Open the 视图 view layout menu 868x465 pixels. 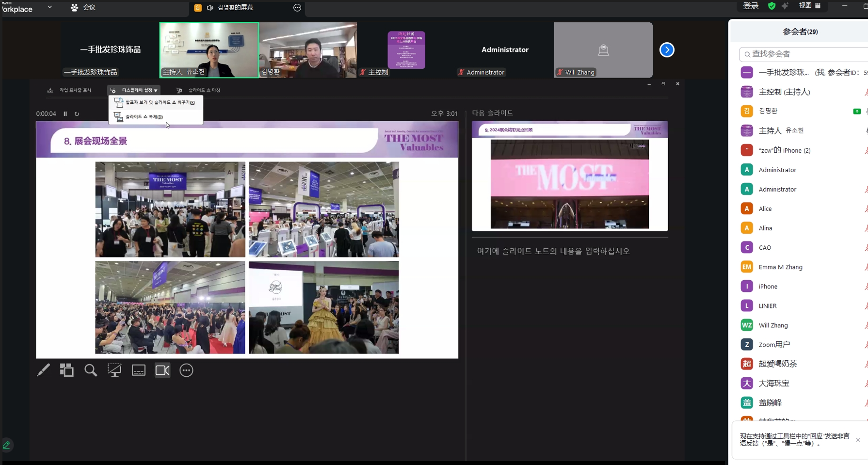pos(809,6)
